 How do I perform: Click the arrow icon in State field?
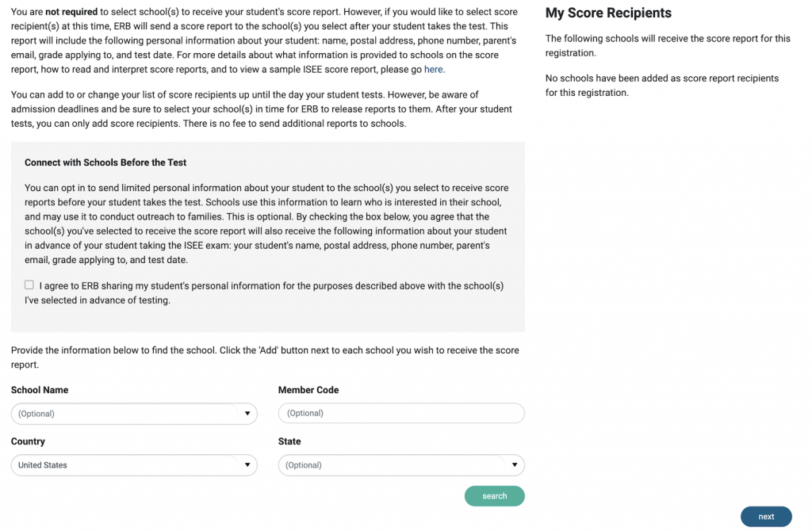(515, 465)
